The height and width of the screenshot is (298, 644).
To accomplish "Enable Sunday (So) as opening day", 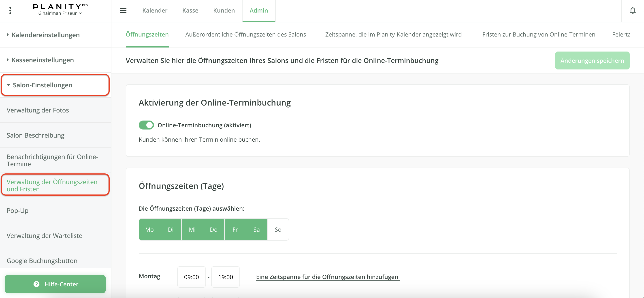I will click(x=278, y=229).
